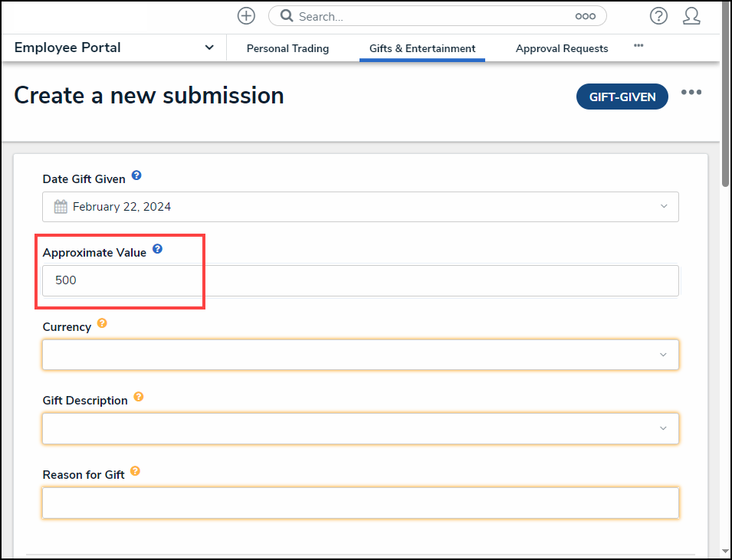Open the submission more-options ellipsis menu
Screen dimensions: 732x560
[x=691, y=93]
